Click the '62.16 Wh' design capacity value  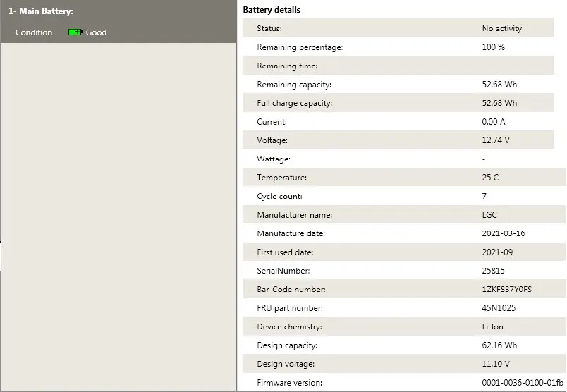499,345
